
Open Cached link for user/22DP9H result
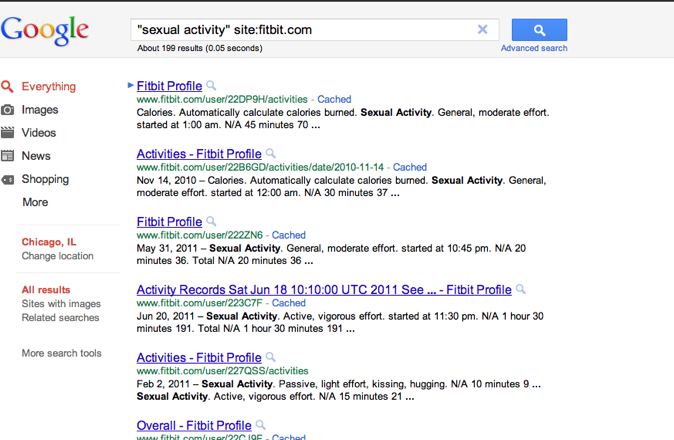pyautogui.click(x=335, y=100)
